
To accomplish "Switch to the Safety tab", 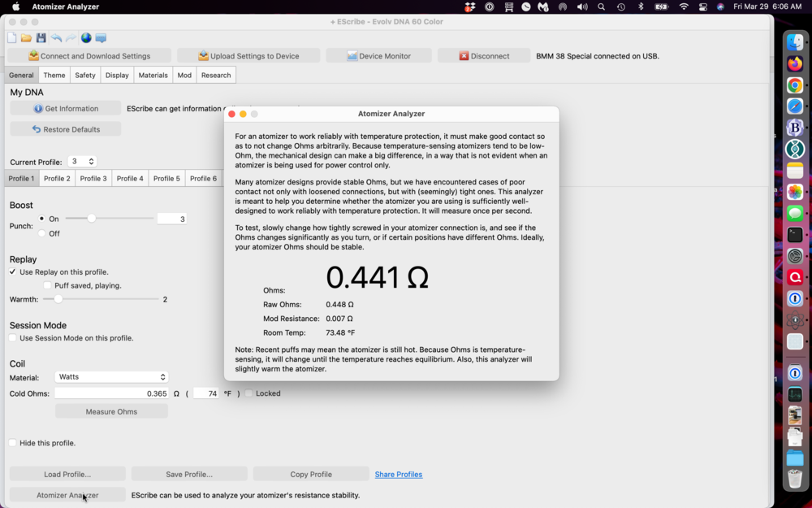I will pyautogui.click(x=85, y=75).
